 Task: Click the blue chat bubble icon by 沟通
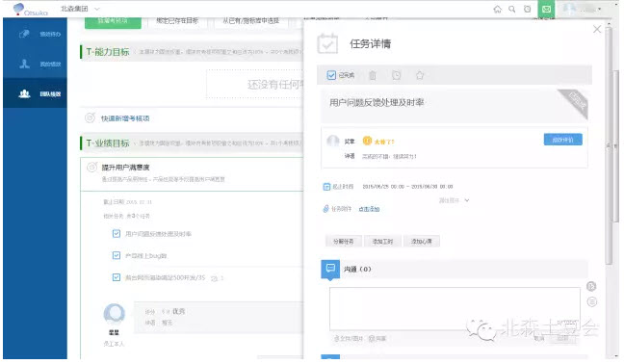pos(330,270)
